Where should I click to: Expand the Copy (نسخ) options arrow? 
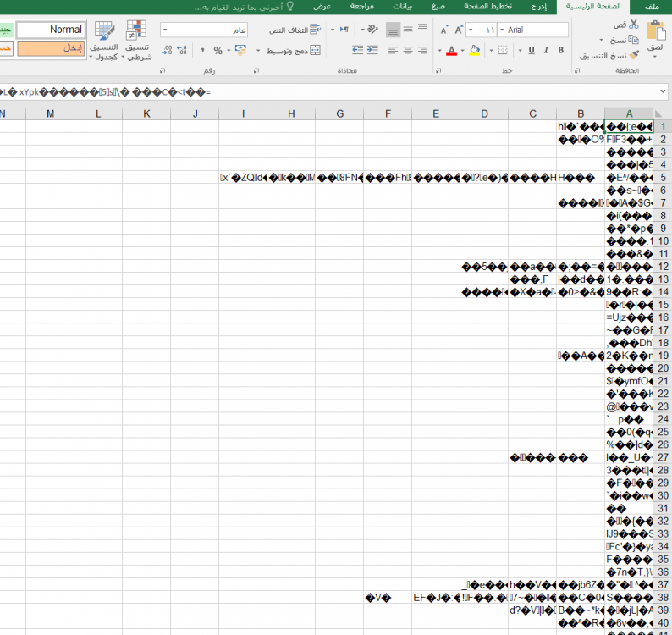coord(601,40)
